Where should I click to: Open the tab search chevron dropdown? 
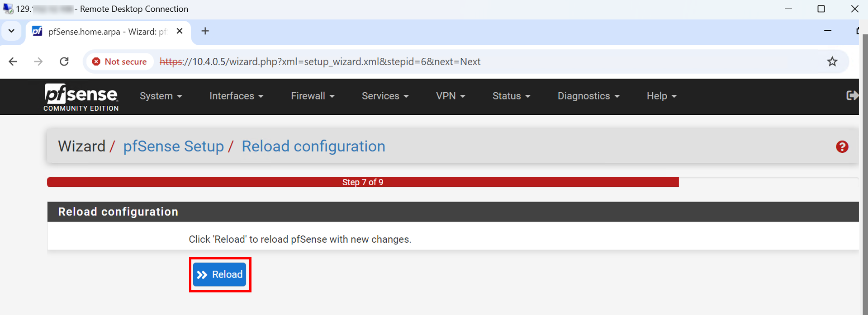tap(11, 31)
